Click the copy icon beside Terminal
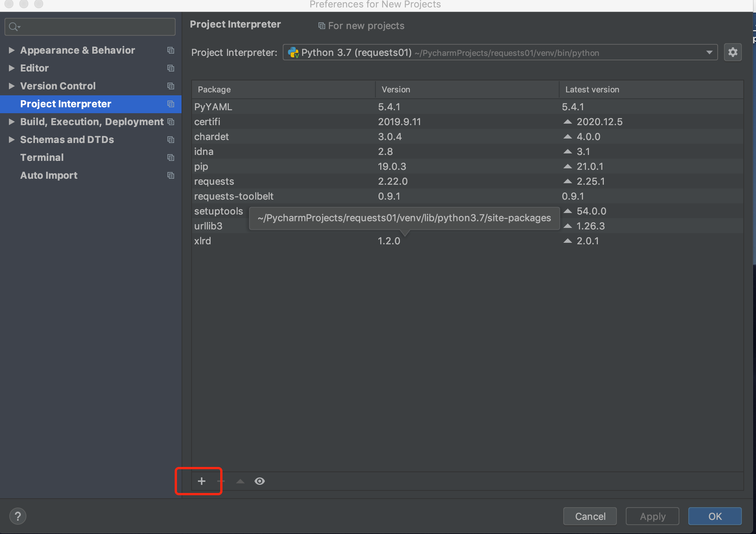 pyautogui.click(x=171, y=158)
